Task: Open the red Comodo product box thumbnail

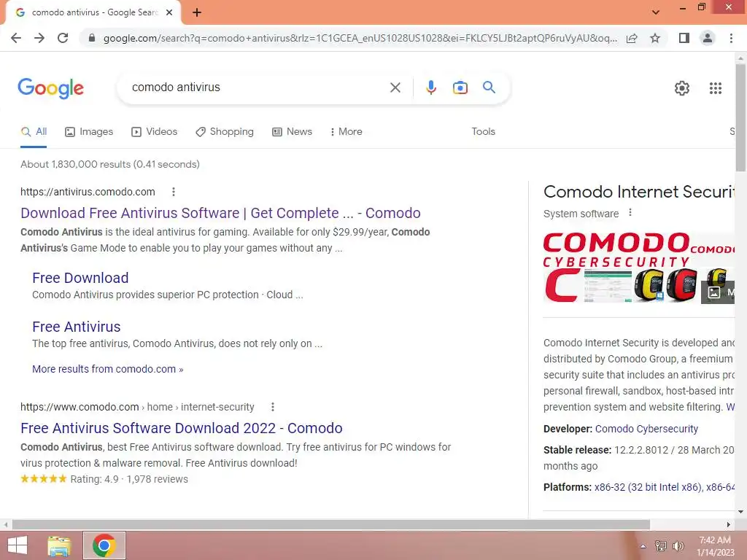Action: [x=682, y=285]
